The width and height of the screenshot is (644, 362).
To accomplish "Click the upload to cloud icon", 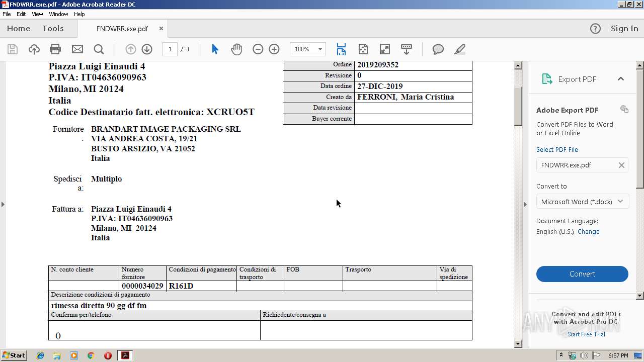I will pos(34,49).
